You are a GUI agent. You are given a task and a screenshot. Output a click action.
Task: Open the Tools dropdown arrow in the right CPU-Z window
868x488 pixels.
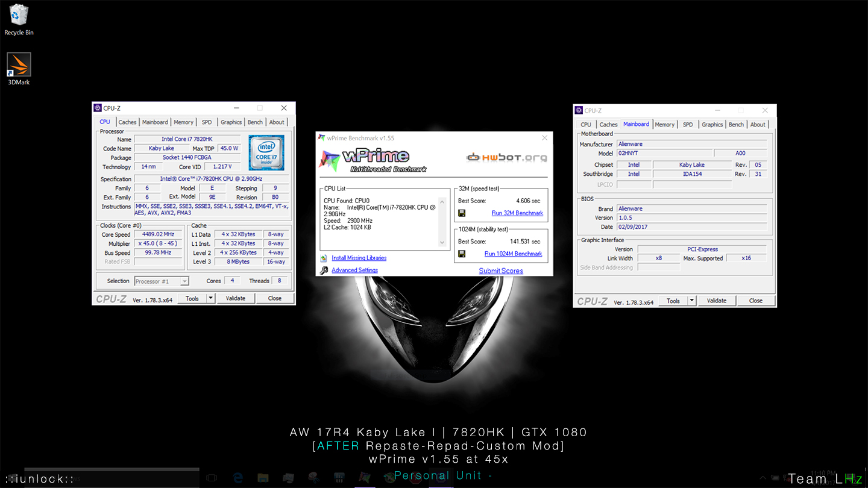[692, 301]
